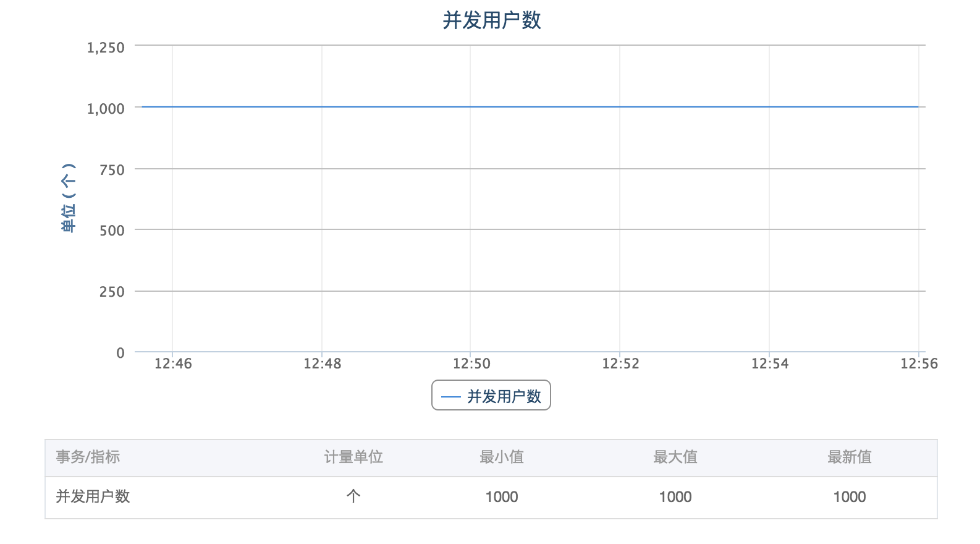Click the 1000 value under 最小值
This screenshot has height=544, width=980.
click(502, 497)
